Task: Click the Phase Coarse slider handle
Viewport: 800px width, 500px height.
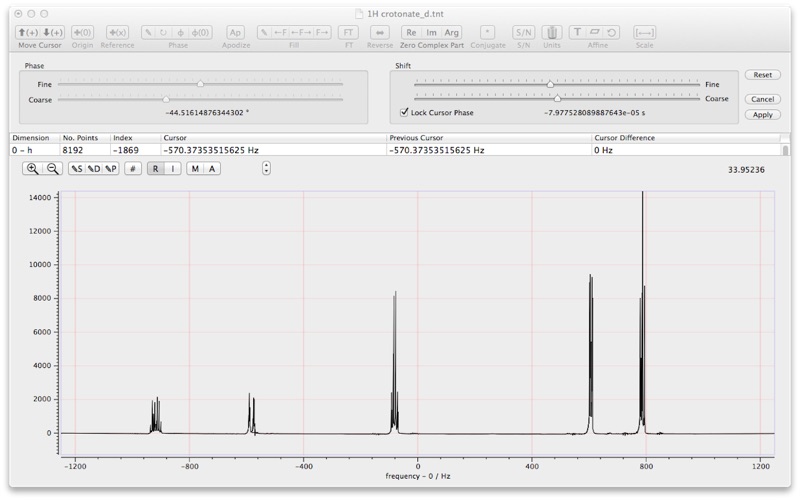Action: [x=166, y=99]
